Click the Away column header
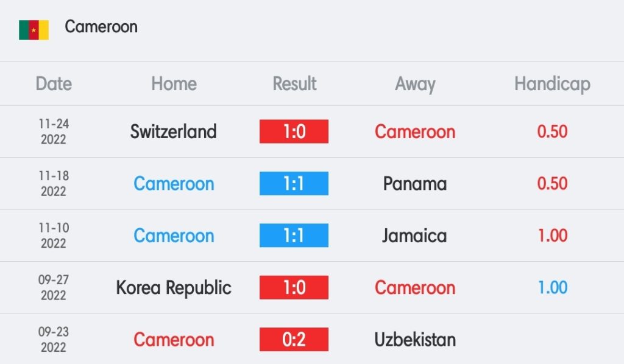 415,85
